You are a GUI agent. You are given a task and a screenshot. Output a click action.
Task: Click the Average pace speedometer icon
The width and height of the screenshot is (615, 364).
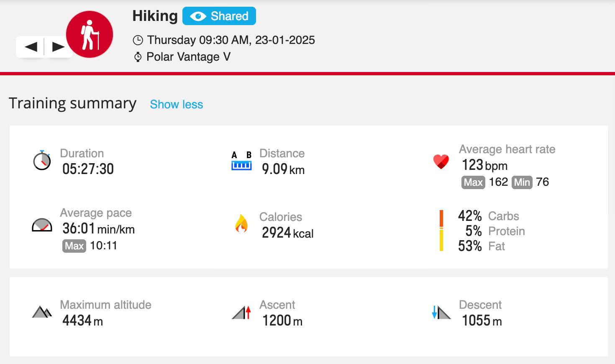tap(42, 225)
